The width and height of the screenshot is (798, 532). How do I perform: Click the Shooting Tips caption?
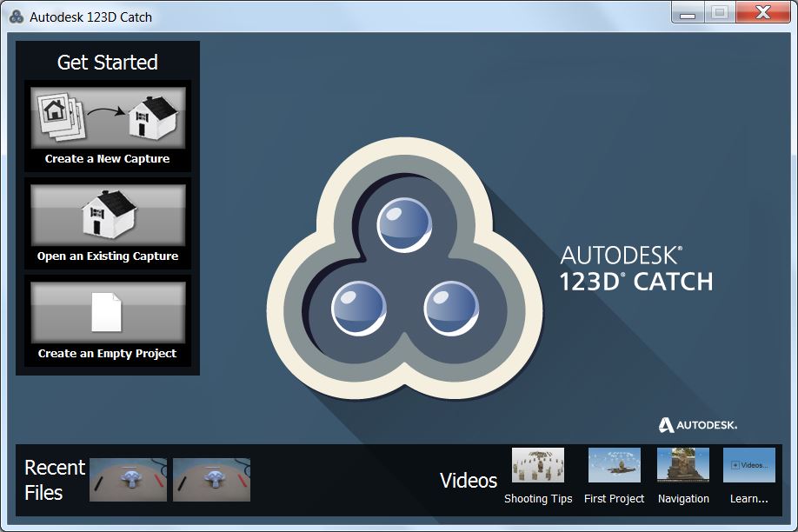pyautogui.click(x=538, y=499)
